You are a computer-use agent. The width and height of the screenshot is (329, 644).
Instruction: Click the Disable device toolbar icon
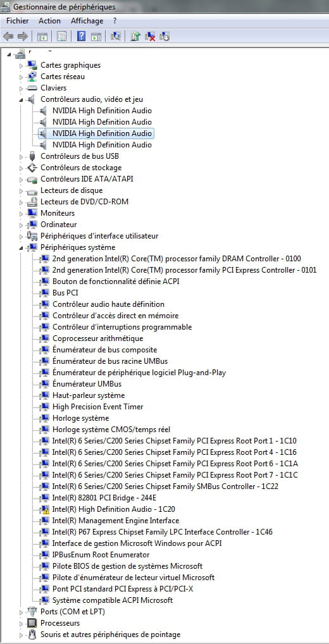click(x=164, y=37)
